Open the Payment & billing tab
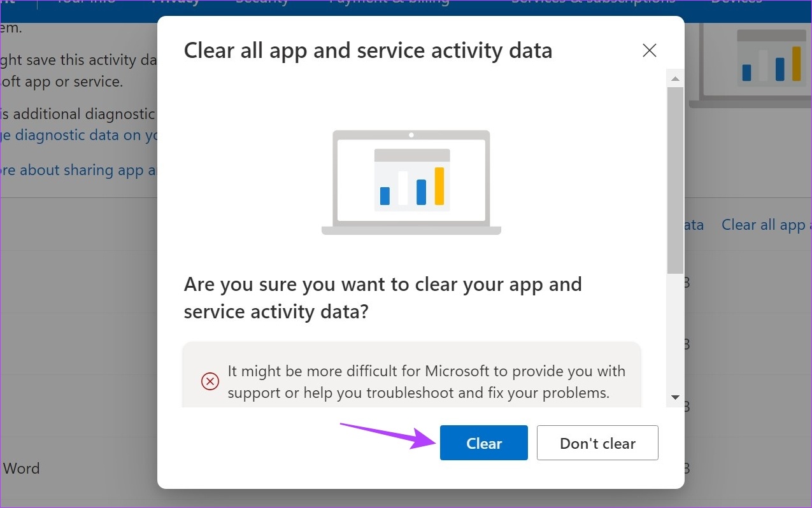812x508 pixels. click(x=389, y=3)
